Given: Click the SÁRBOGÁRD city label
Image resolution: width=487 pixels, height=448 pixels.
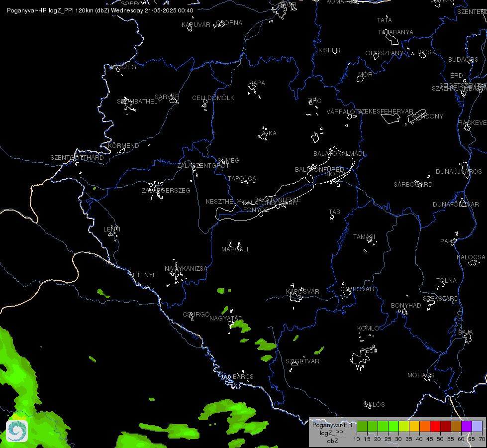Looking at the screenshot, I should coord(413,185).
